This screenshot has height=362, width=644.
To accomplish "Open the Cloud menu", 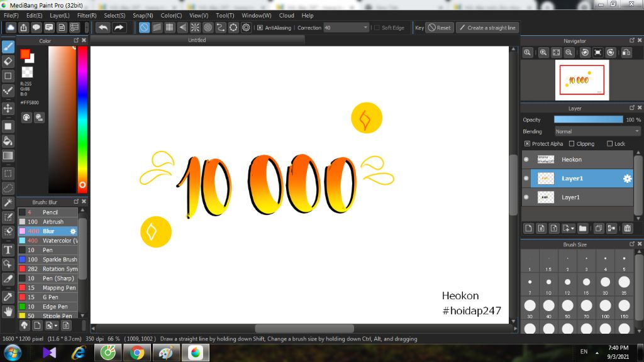I will [x=286, y=15].
